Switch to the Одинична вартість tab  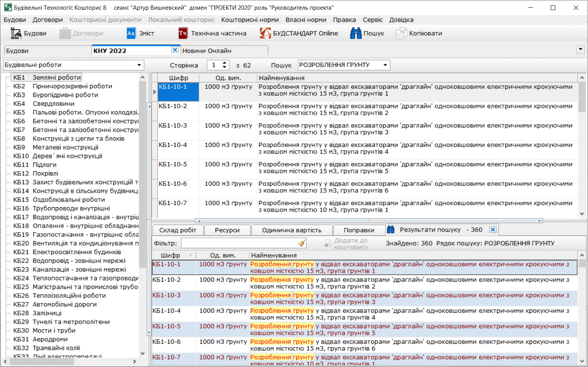(x=291, y=230)
